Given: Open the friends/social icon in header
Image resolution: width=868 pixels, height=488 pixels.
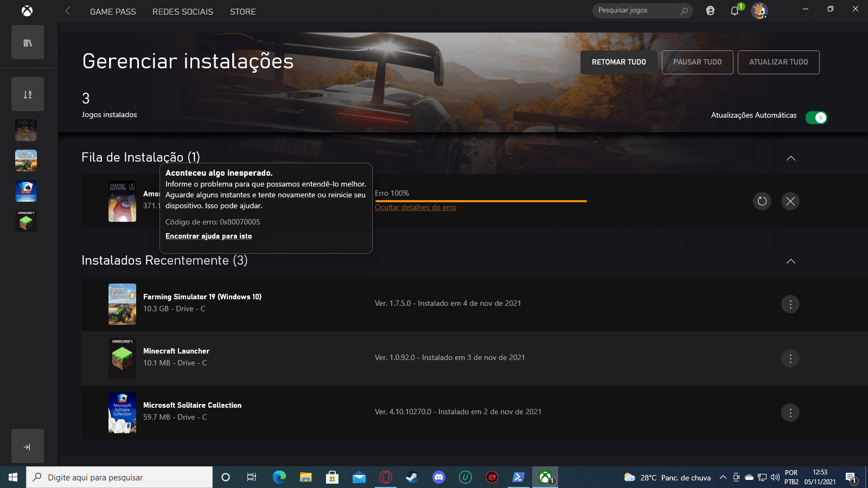Looking at the screenshot, I should pos(710,10).
